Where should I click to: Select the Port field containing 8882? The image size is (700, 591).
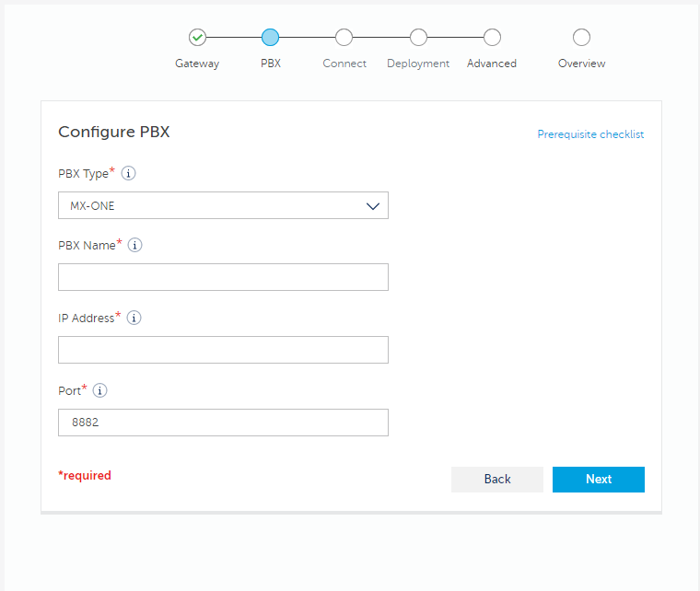pyautogui.click(x=223, y=423)
